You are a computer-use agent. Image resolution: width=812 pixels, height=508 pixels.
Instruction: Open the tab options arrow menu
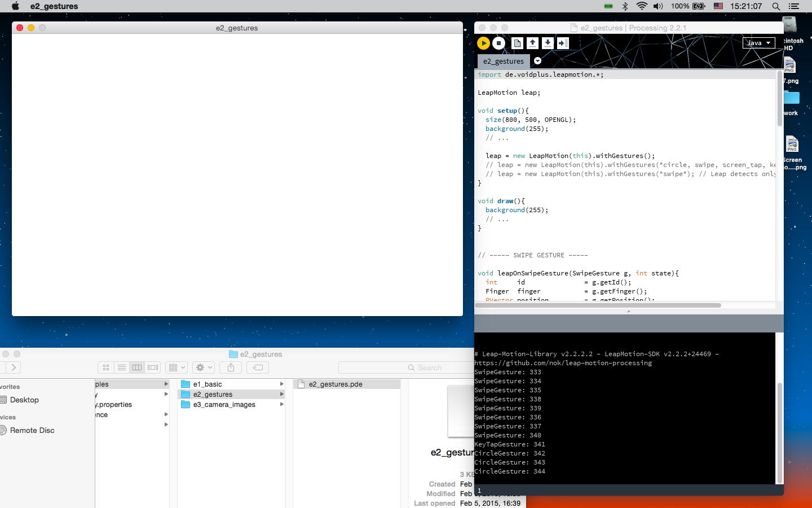click(x=537, y=61)
